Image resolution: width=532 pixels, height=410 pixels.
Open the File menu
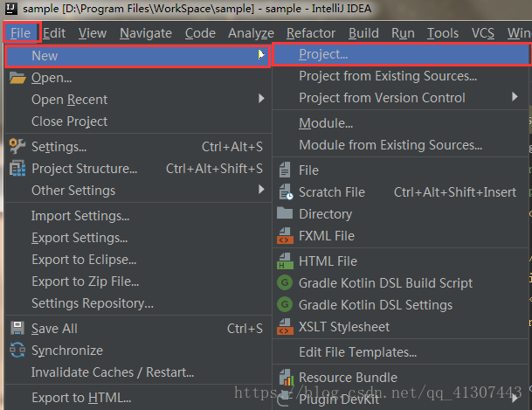click(20, 33)
